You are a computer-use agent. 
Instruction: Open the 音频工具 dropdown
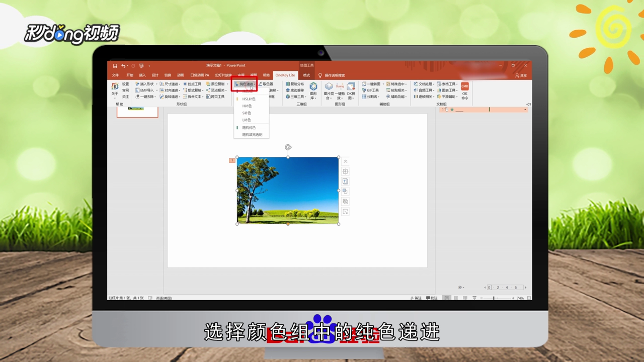[424, 90]
